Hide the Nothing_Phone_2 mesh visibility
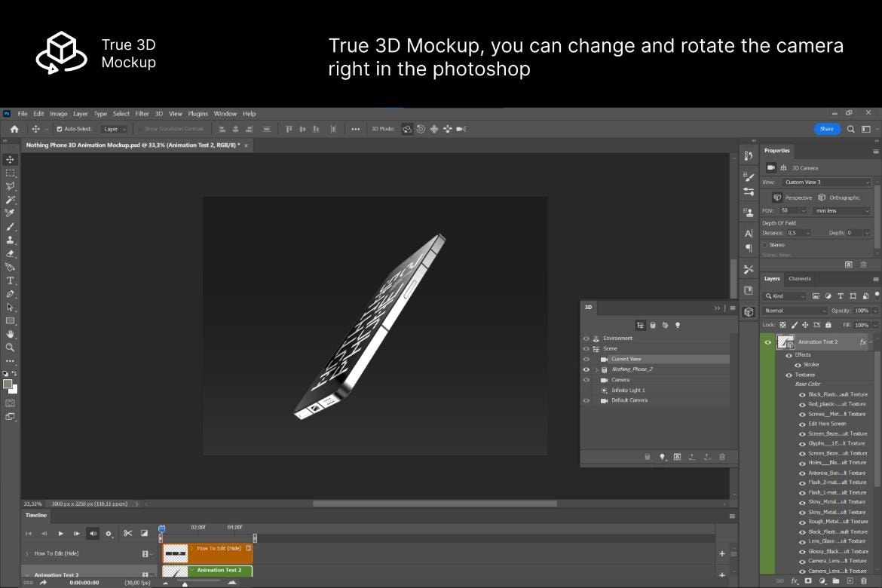 586,369
